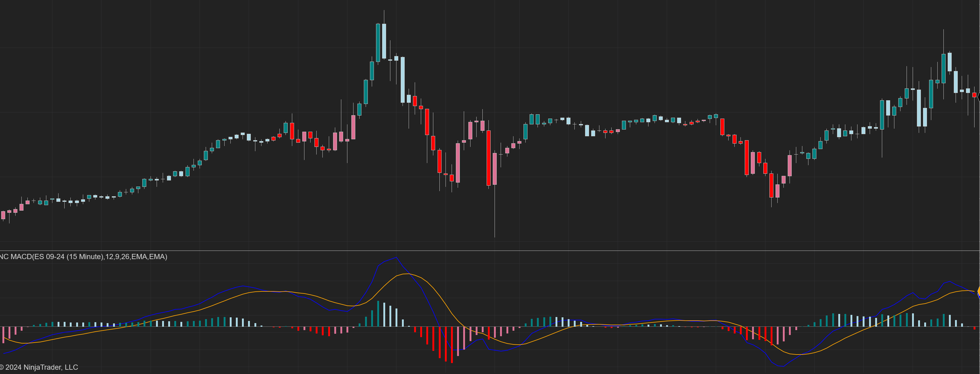Click the blue MACD line marker on right edge

point(978,295)
